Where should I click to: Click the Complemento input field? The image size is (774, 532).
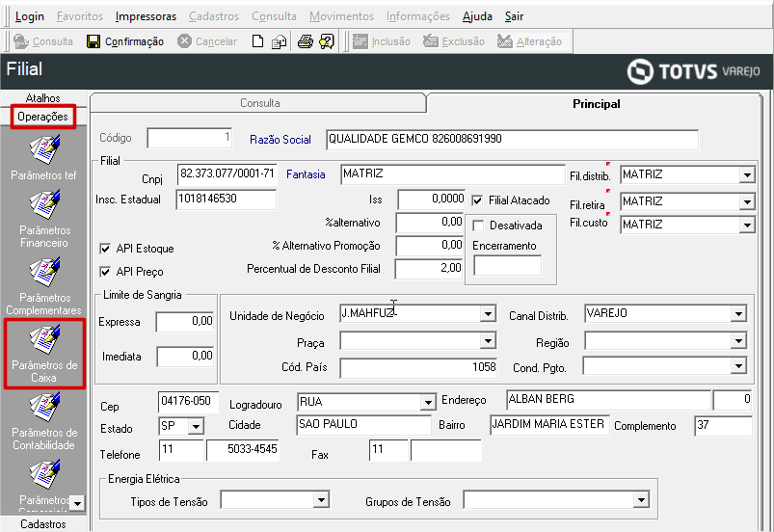pyautogui.click(x=723, y=425)
